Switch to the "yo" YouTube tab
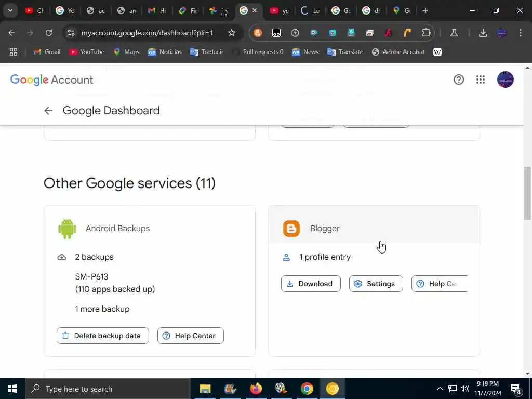Image resolution: width=532 pixels, height=399 pixels. coord(280,10)
